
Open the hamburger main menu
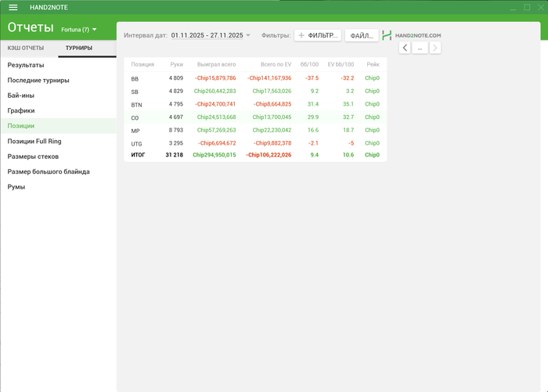coord(13,7)
